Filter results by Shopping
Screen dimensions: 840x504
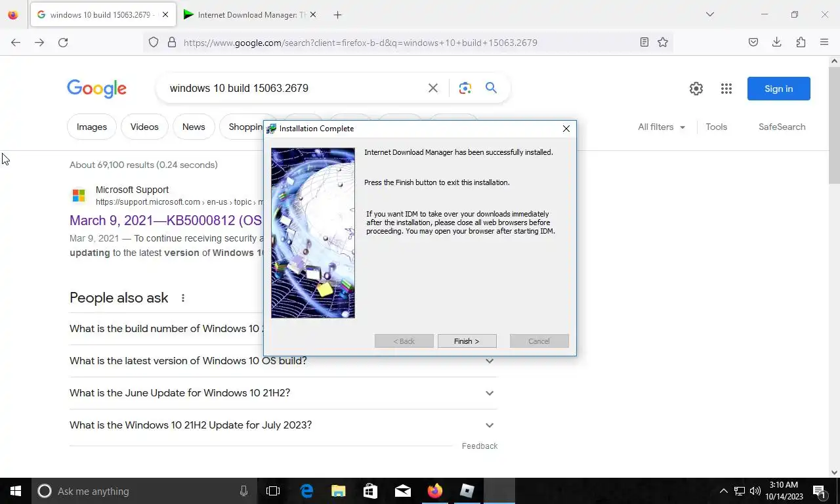click(241, 127)
